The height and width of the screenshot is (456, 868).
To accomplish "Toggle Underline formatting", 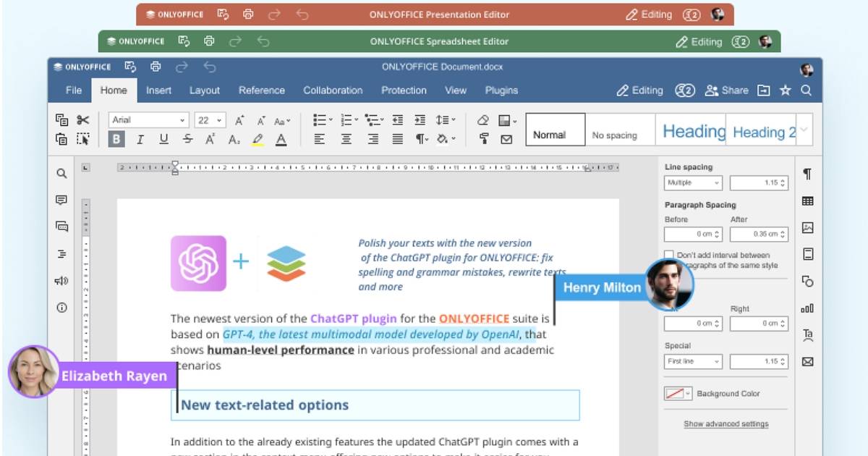I will click(x=163, y=139).
